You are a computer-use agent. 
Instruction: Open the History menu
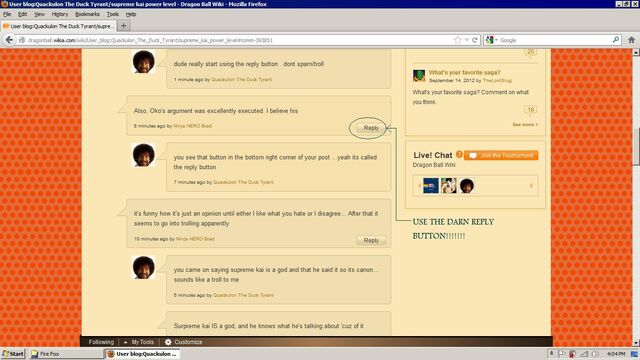[x=60, y=14]
